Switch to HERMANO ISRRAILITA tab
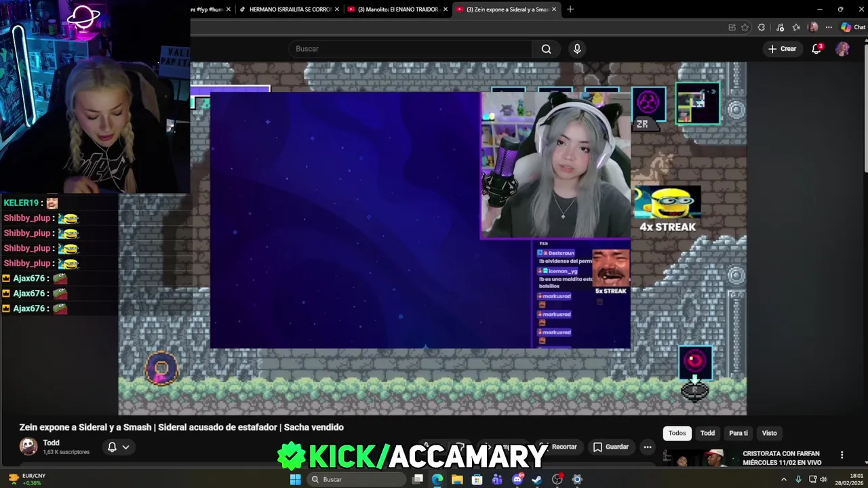 [289, 9]
